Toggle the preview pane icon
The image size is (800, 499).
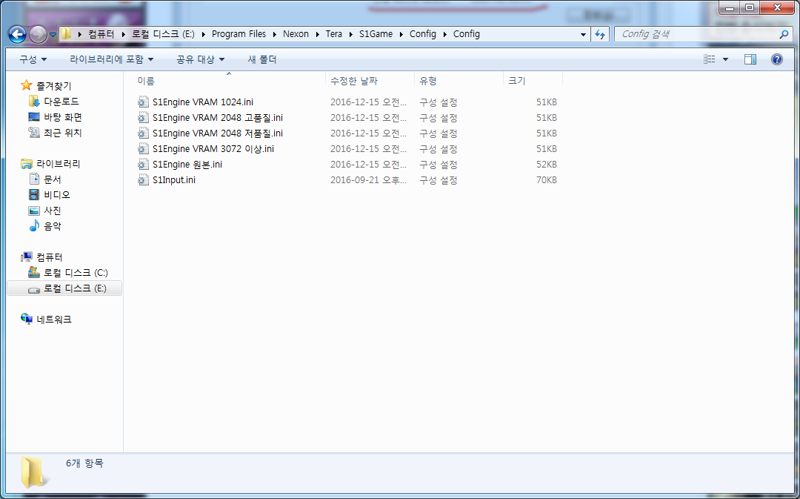pyautogui.click(x=750, y=60)
